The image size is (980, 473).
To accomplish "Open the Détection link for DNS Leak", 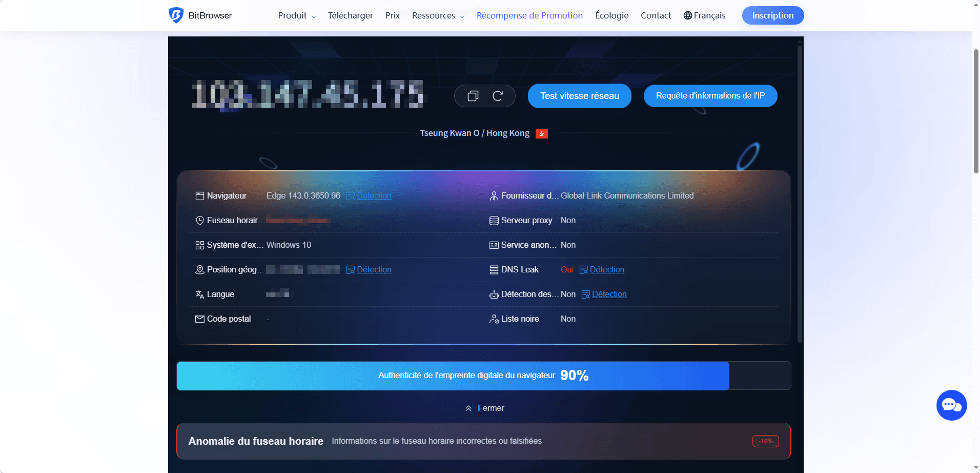I will [x=607, y=269].
